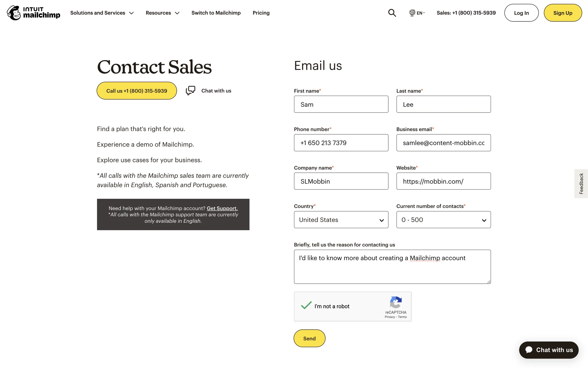This screenshot has height=368, width=588.
Task: Follow the Get Support link
Action: pyautogui.click(x=222, y=208)
